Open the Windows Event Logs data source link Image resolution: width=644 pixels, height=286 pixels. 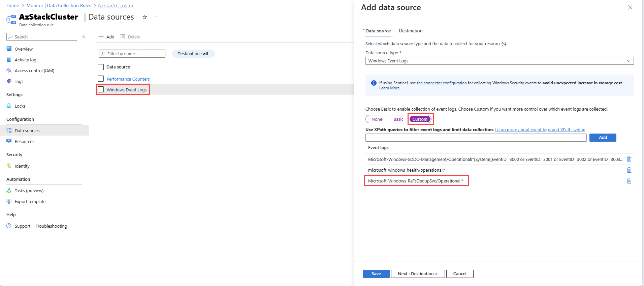point(127,90)
